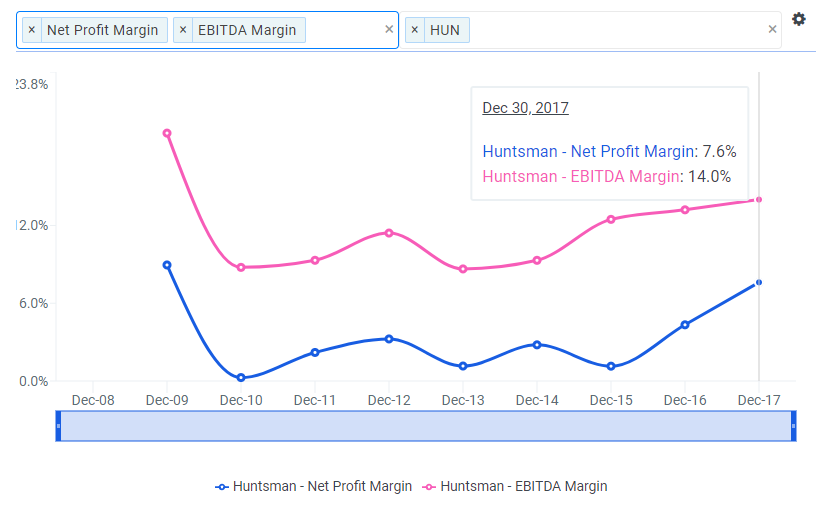The image size is (829, 508).
Task: Remove the EBITDA Margin tag
Action: 183,30
